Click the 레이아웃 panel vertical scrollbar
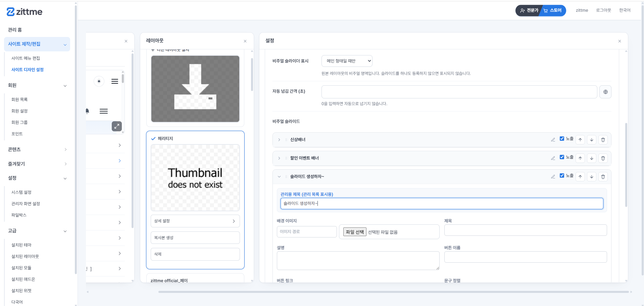The image size is (644, 306). (252, 75)
